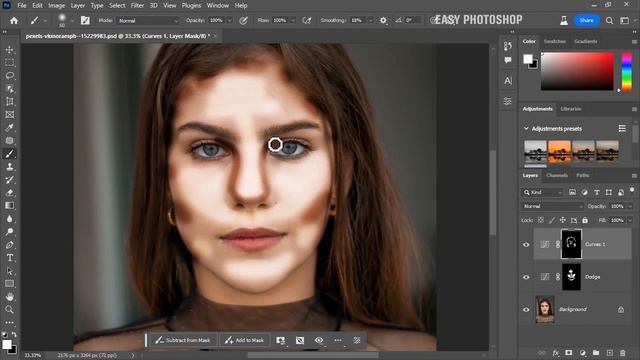The height and width of the screenshot is (360, 640).
Task: Select the Crop tool
Action: (x=9, y=102)
